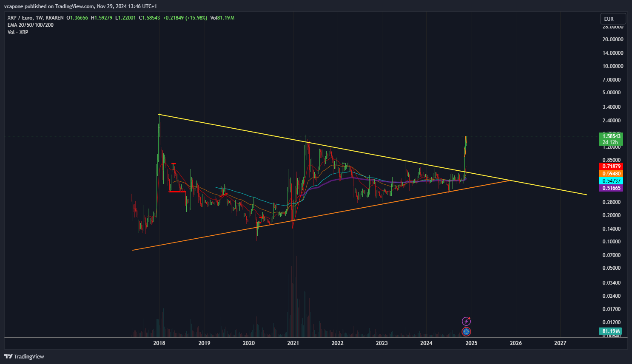Click the 0.01200 price axis label
This screenshot has height=364, width=632.
[x=612, y=322]
